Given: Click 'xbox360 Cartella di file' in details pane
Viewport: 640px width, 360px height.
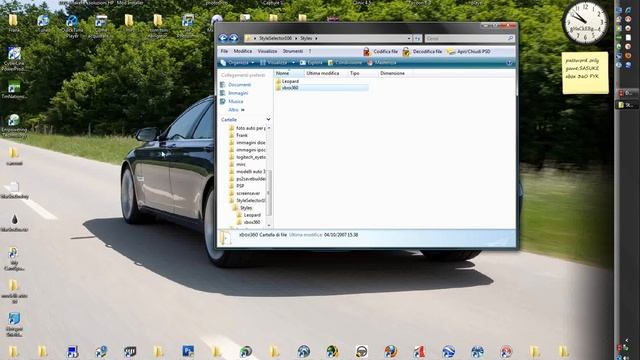Looking at the screenshot, I should click(263, 235).
